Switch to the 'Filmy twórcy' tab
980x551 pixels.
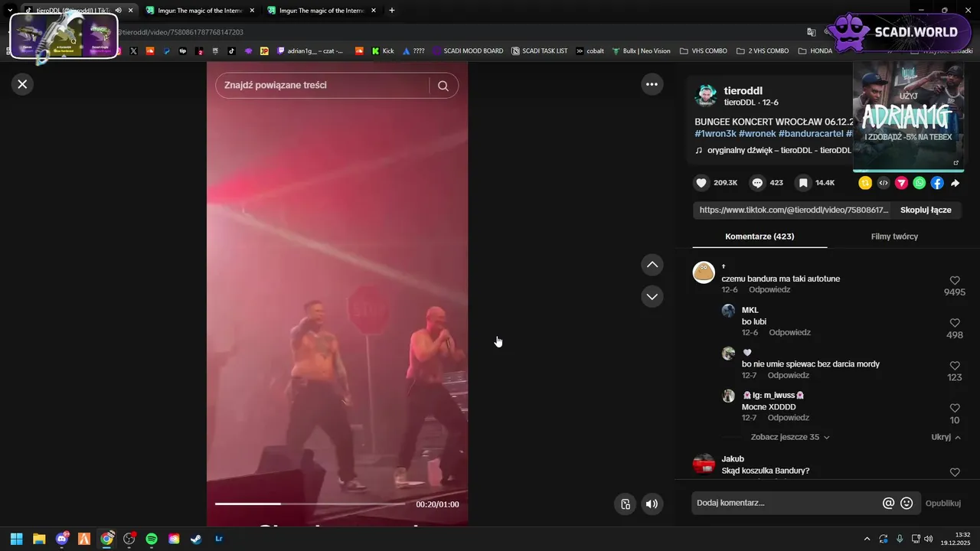click(894, 236)
